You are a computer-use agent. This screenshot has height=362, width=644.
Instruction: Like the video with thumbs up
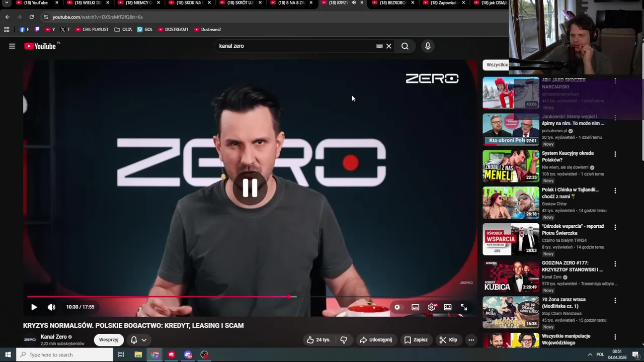click(x=318, y=340)
